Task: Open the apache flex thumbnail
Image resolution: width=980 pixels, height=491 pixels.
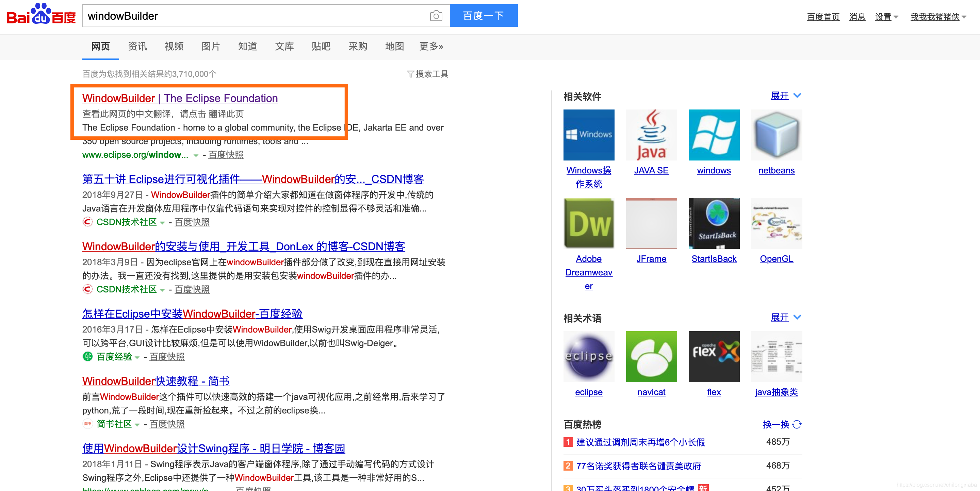Action: tap(714, 356)
